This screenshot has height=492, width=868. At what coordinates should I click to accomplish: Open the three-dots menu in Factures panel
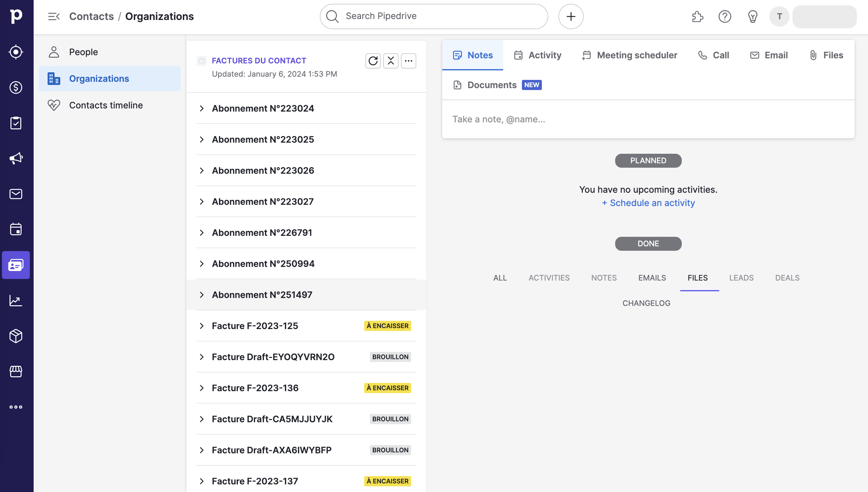pyautogui.click(x=409, y=61)
